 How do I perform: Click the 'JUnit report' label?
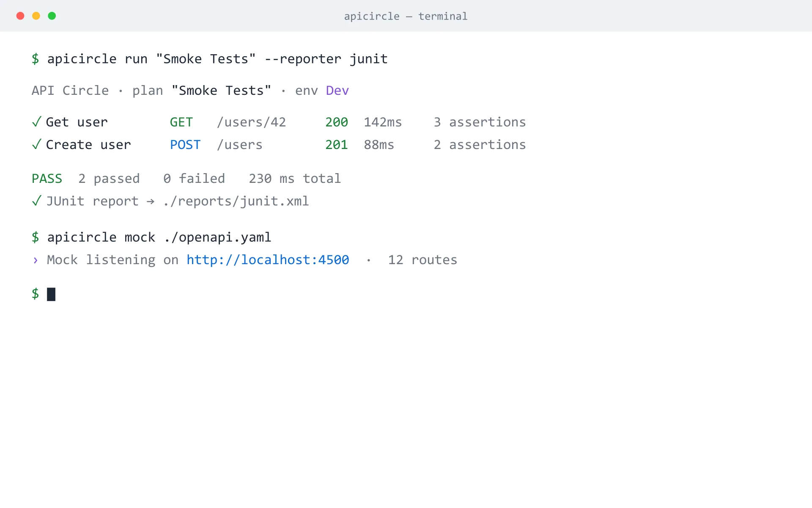click(92, 201)
